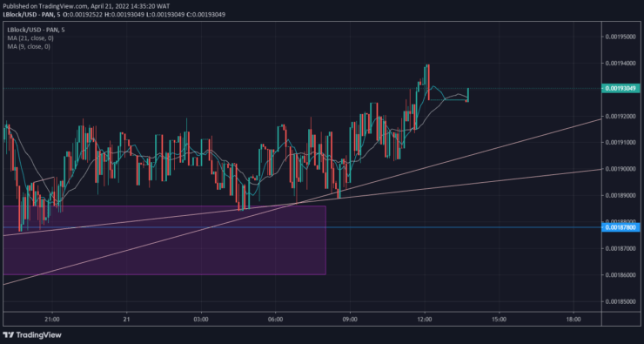Viewport: 644px width, 344px height.
Task: Click the 0.00189000 price axis value
Action: point(621,196)
